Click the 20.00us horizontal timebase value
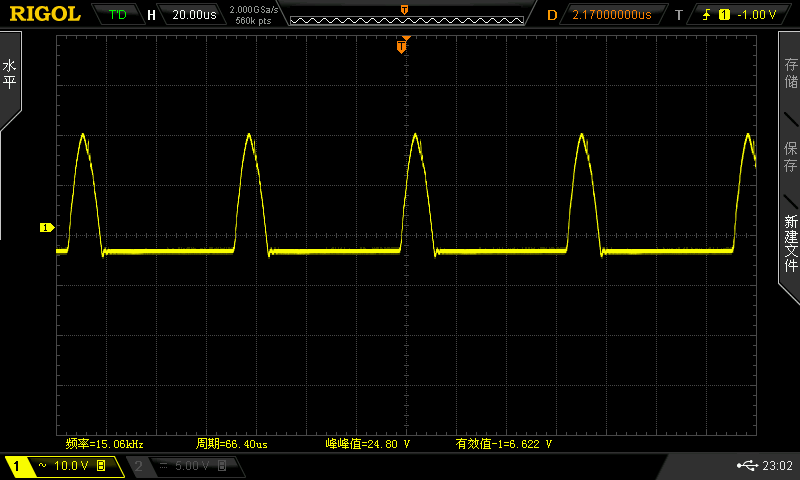Image resolution: width=800 pixels, height=480 pixels. coord(194,14)
